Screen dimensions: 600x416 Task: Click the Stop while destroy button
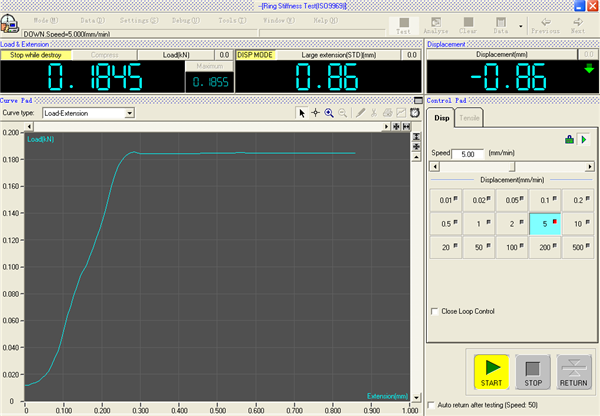pyautogui.click(x=29, y=55)
